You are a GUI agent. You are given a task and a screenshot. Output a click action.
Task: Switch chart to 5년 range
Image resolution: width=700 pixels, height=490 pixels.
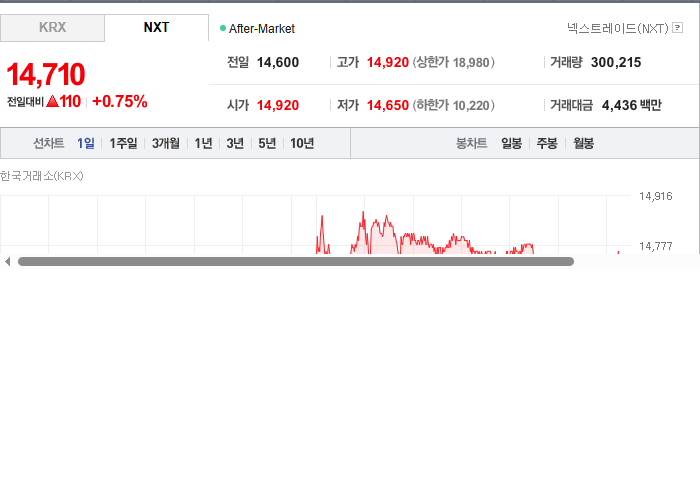click(267, 143)
